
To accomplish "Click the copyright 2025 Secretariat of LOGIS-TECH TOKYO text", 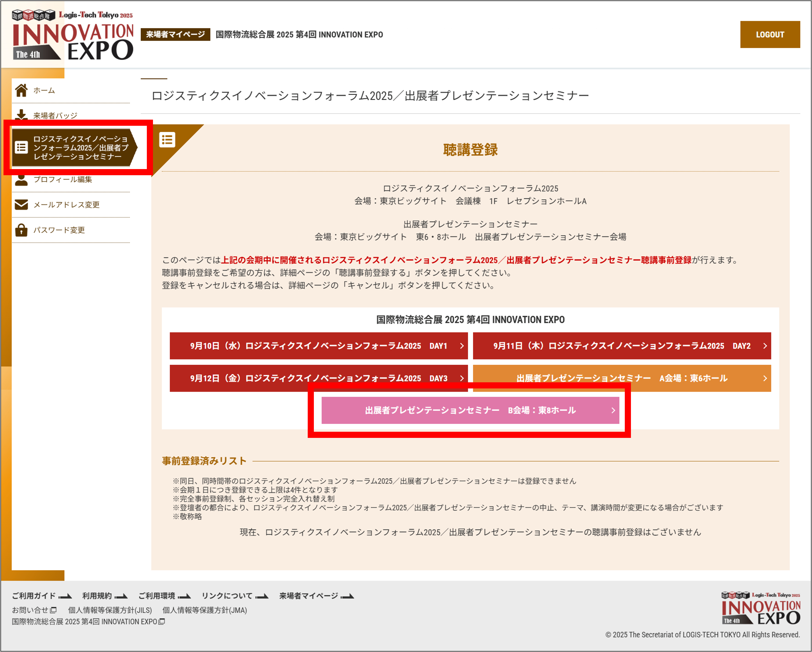I will 702,635.
